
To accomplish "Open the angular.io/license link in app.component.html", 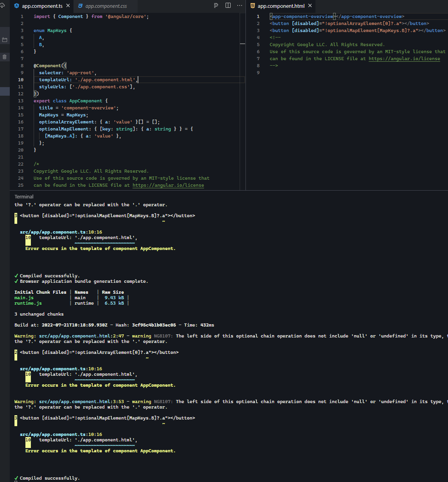I will [404, 59].
